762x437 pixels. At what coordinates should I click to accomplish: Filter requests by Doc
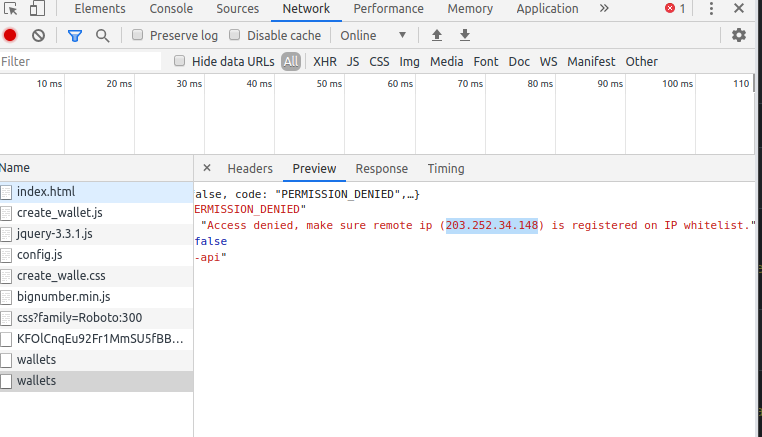[x=519, y=62]
